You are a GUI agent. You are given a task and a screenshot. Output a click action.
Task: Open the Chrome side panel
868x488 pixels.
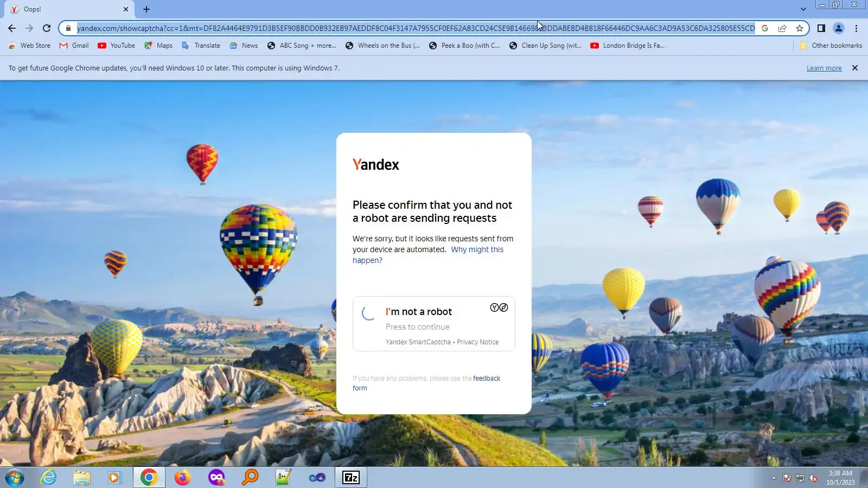(x=821, y=28)
